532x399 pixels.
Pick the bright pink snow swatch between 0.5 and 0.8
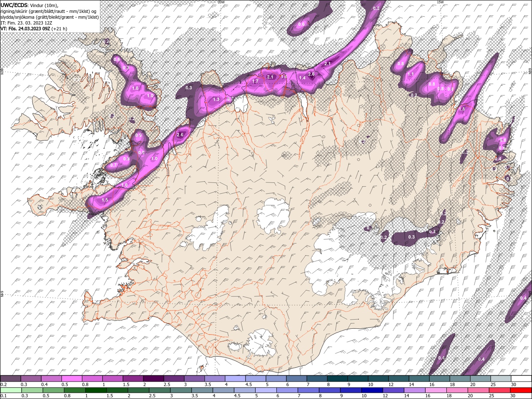coord(72,379)
